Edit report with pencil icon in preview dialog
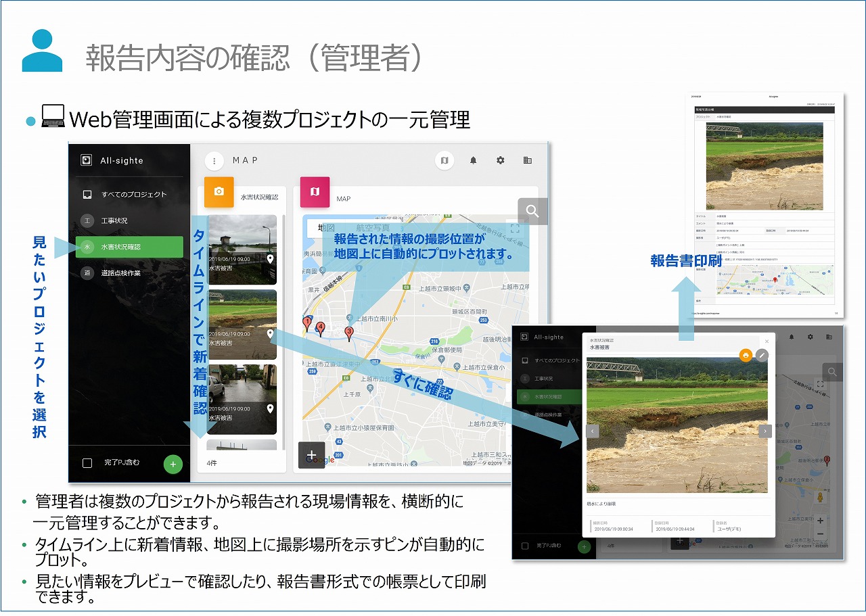 pos(762,355)
